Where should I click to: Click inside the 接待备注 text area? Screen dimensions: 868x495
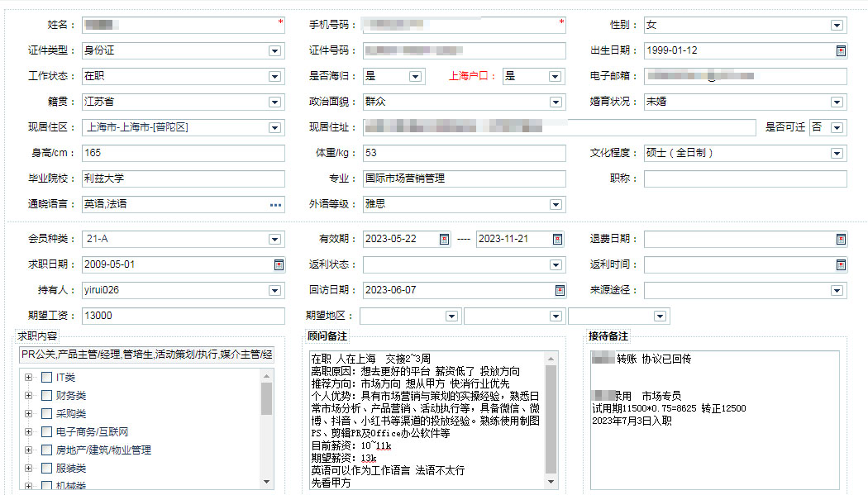715,421
